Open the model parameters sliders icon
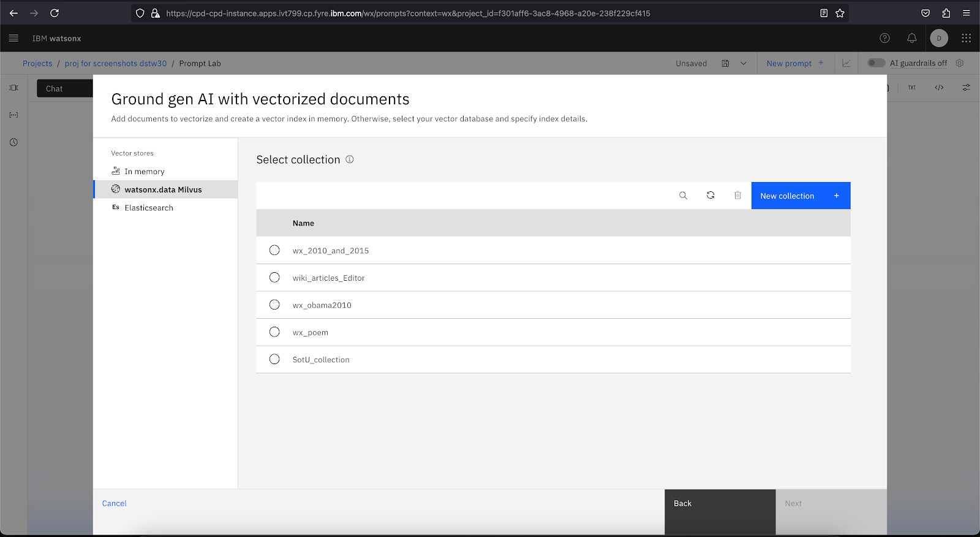 [x=966, y=88]
